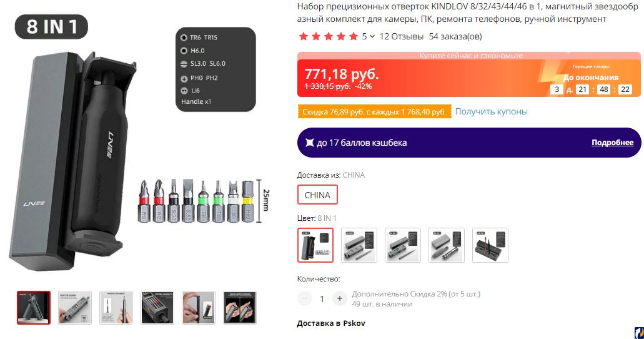Click the cashback star icon in purple banner
The width and height of the screenshot is (644, 339).
coord(310,143)
